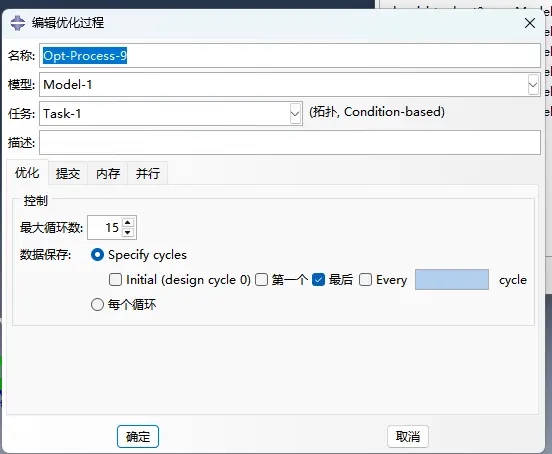552x454 pixels.
Task: Close the 编辑优化过程 dialog
Action: (530, 23)
